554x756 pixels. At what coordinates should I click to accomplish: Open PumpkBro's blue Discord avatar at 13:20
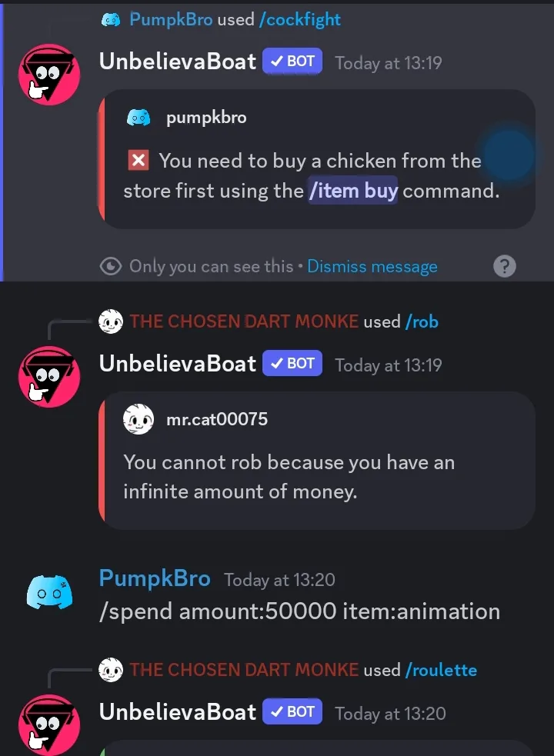point(49,592)
